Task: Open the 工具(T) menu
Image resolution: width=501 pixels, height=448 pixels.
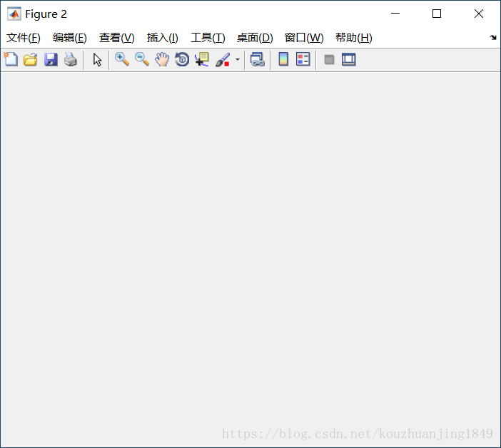Action: coord(208,38)
